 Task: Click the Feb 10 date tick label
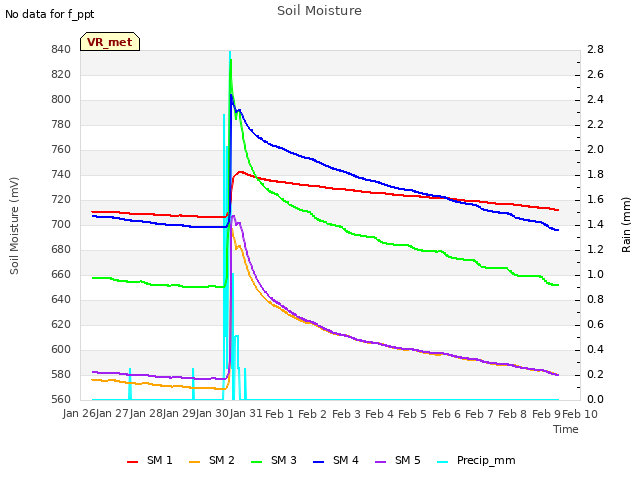pyautogui.click(x=580, y=414)
